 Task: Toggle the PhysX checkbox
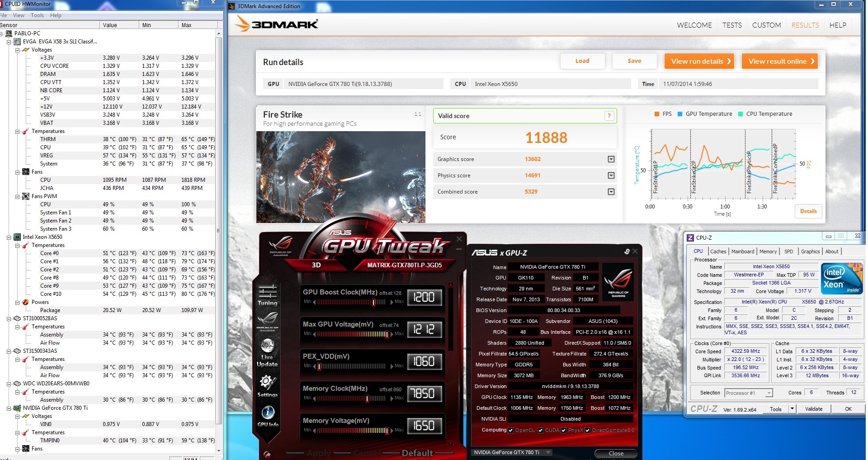563,430
